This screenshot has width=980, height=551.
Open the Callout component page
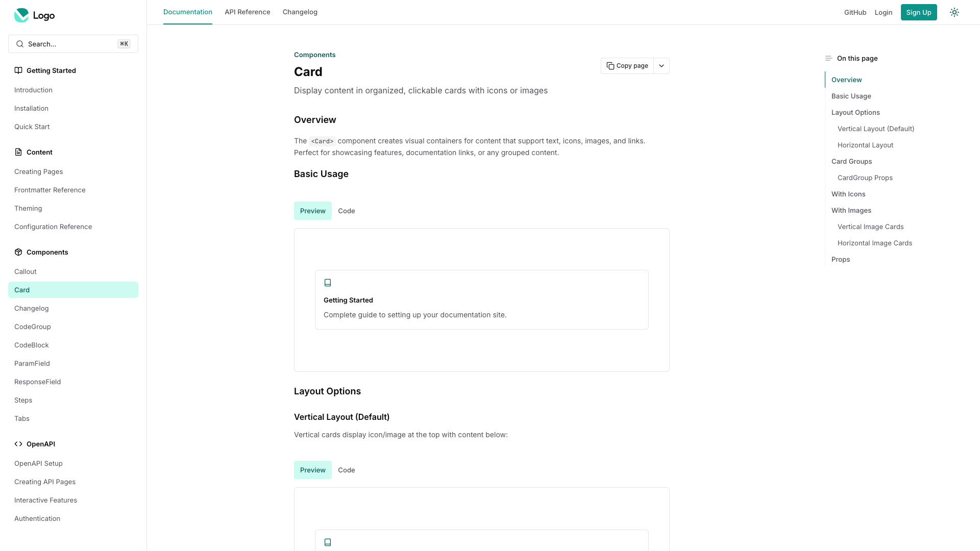click(x=26, y=271)
